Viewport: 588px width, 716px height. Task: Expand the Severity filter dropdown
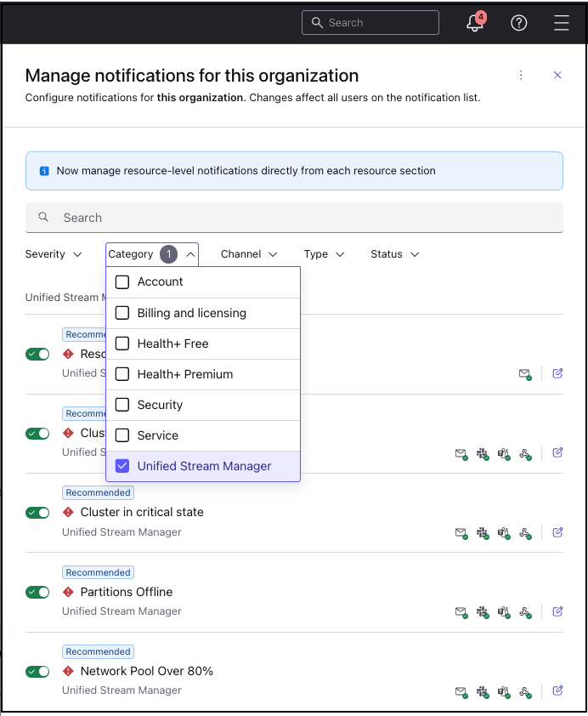[x=54, y=254]
